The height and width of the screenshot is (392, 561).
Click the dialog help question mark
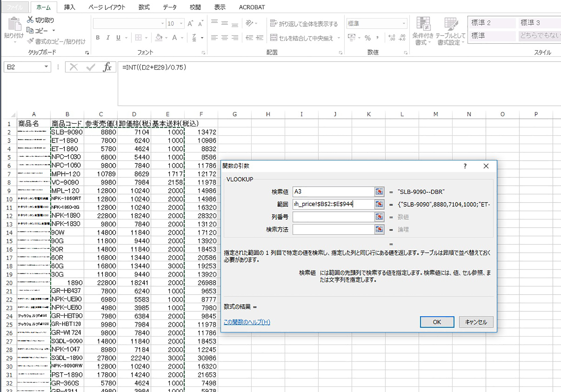(465, 166)
